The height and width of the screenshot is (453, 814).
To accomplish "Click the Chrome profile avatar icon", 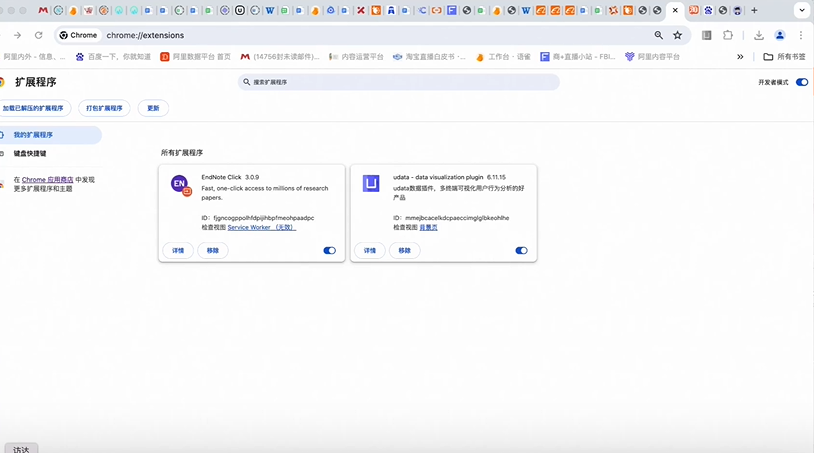I will click(780, 35).
